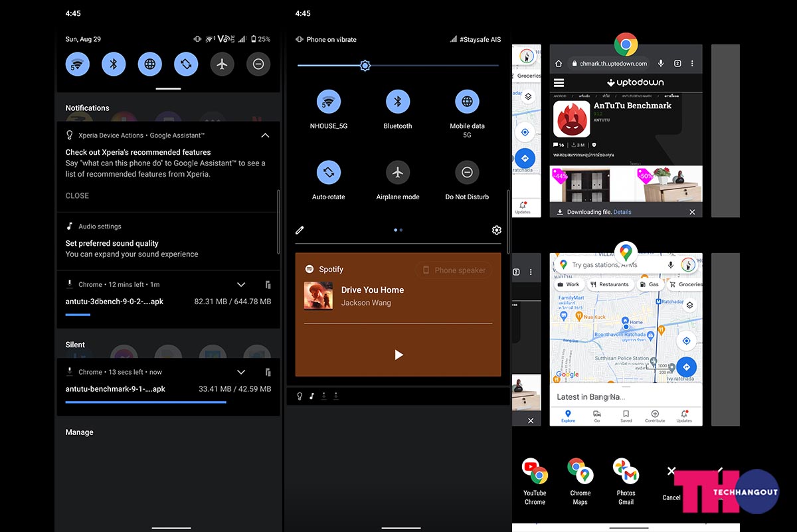The width and height of the screenshot is (797, 532).
Task: Select the Work chip in Maps
Action: pos(569,284)
